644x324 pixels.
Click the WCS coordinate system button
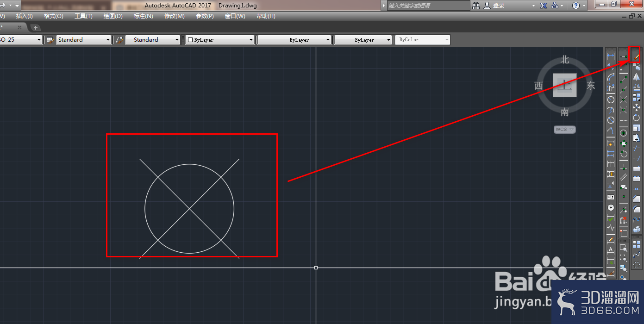pos(565,130)
